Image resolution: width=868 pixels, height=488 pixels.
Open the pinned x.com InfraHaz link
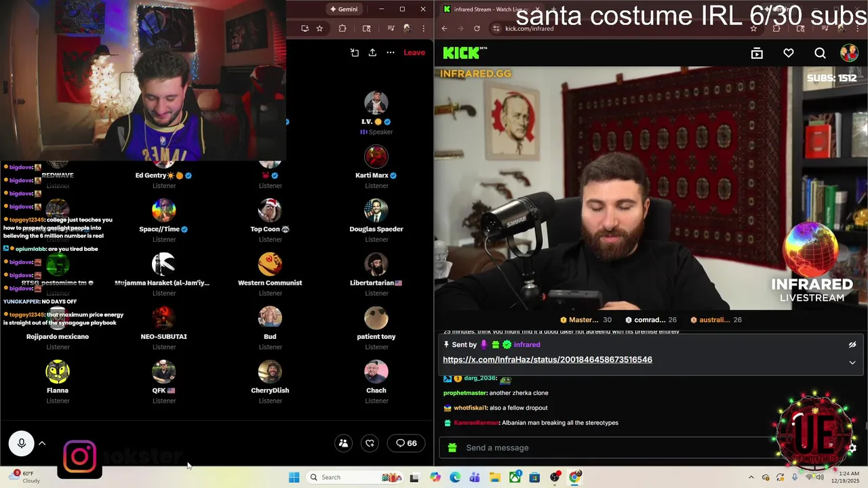point(547,360)
